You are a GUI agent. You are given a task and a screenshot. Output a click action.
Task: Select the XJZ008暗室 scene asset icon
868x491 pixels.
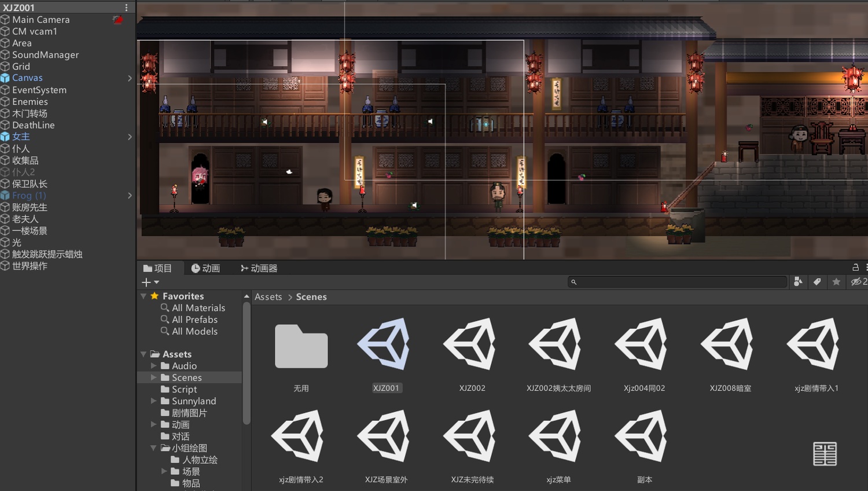click(x=730, y=345)
